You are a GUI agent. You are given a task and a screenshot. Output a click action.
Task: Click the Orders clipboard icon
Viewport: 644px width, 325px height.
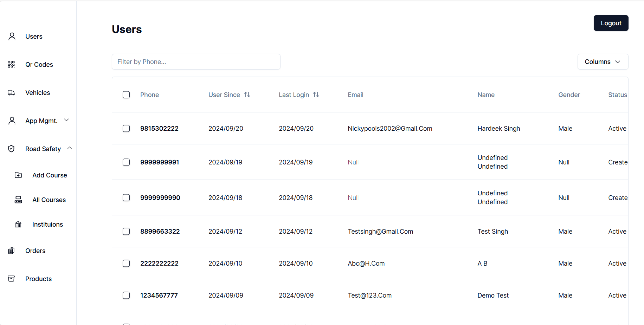tap(11, 251)
